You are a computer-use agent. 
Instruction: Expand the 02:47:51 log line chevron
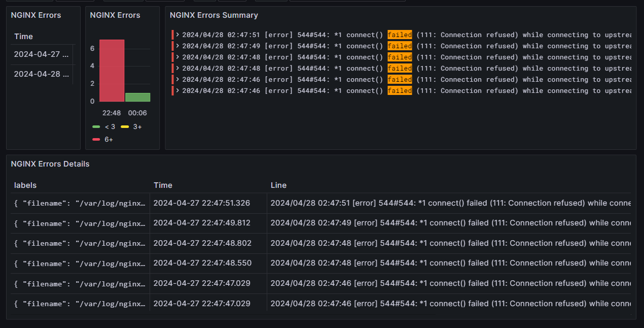tap(177, 35)
